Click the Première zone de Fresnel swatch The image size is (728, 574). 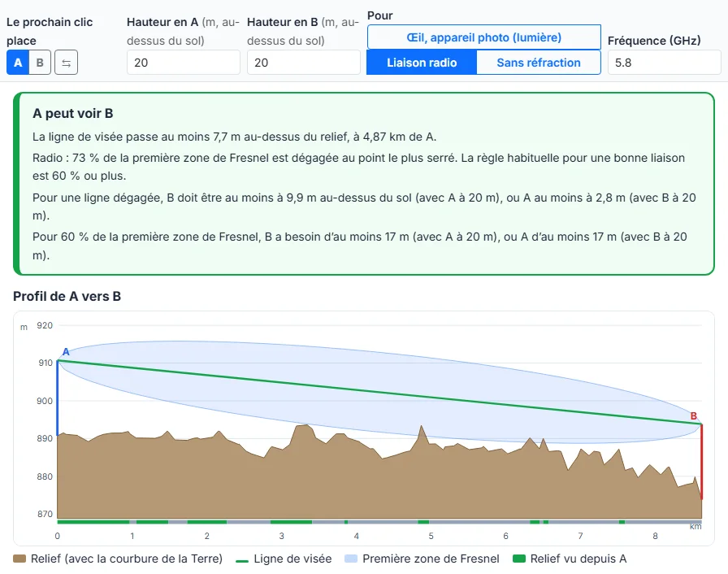[351, 559]
